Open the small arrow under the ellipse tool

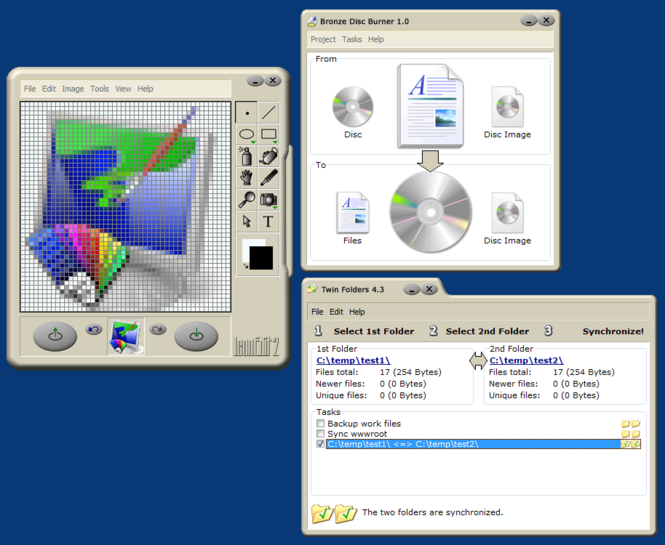click(253, 142)
